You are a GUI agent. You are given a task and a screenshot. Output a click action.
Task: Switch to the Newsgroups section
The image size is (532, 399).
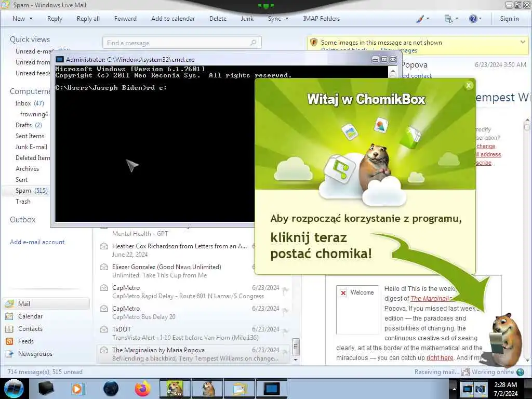click(35, 353)
